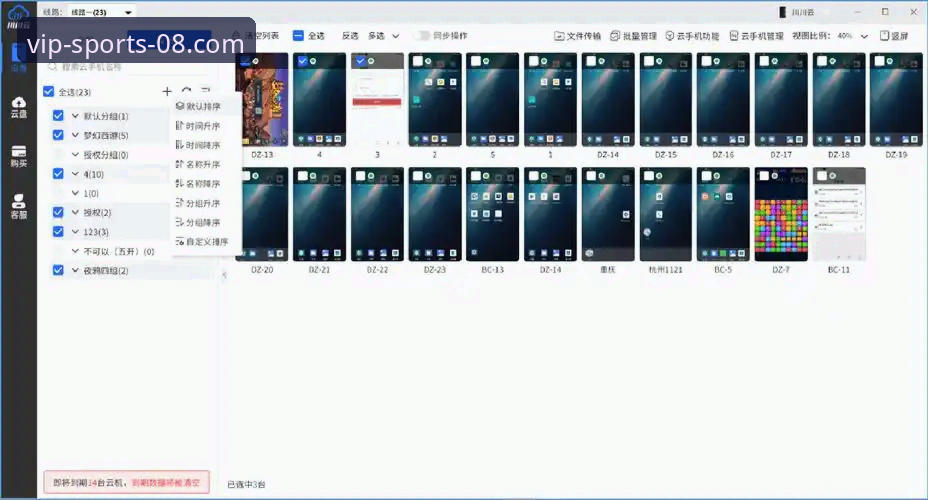Click the green status icon on the BC-5 thumbnail
Viewport: 928px width, 500px height.
coord(717,176)
